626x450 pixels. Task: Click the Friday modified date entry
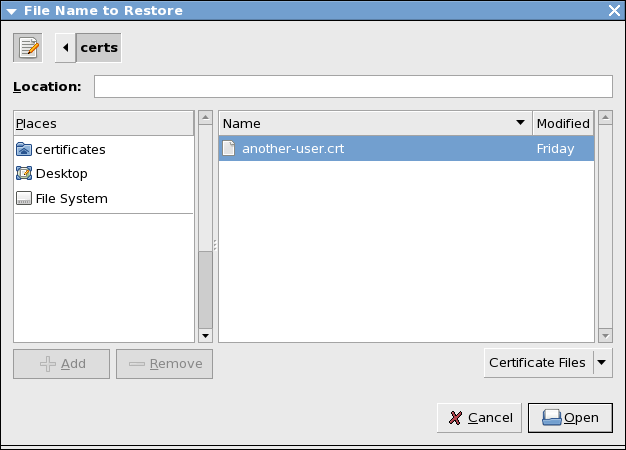pyautogui.click(x=555, y=149)
